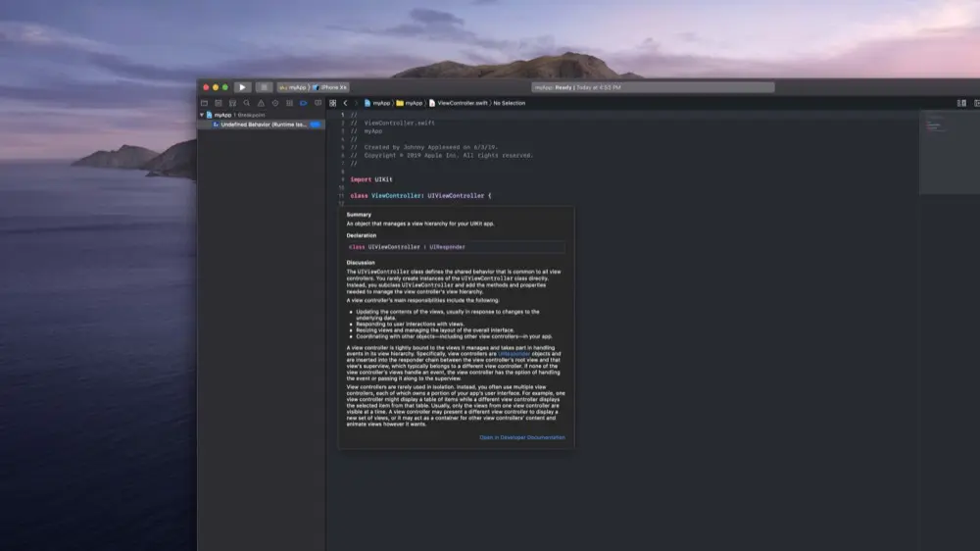Open the Find navigator magnifier icon
The height and width of the screenshot is (551, 980).
[247, 103]
